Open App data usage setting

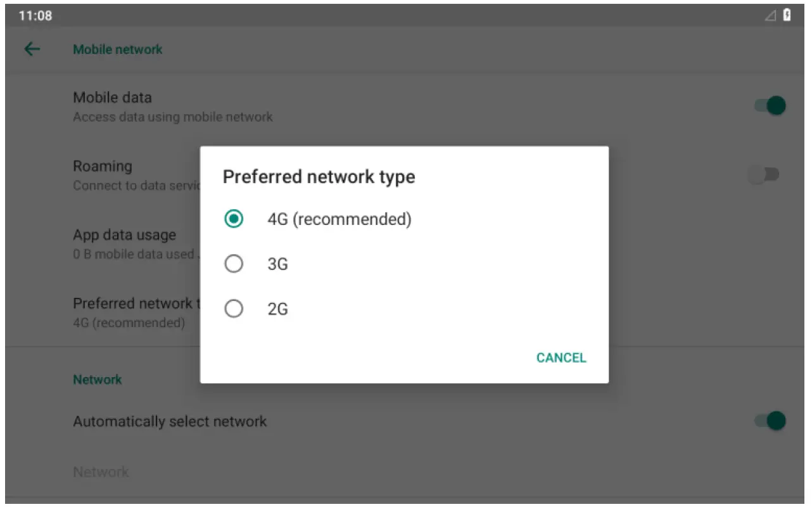124,235
